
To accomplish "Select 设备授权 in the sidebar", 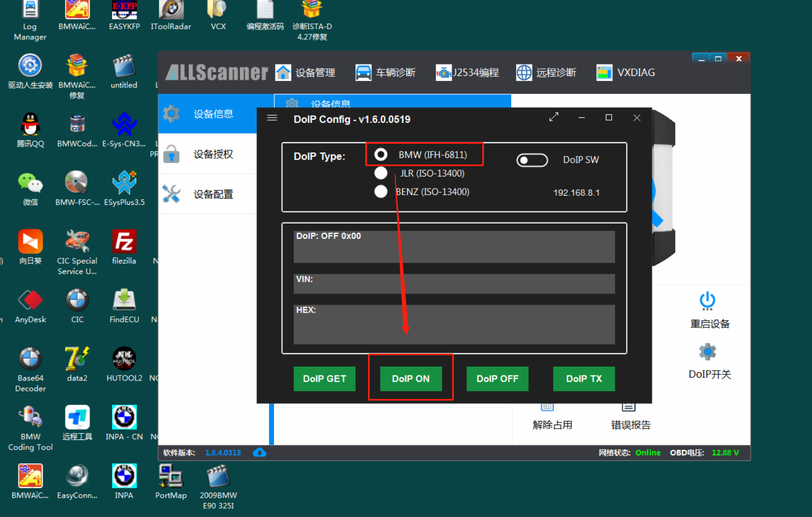I will tap(208, 154).
